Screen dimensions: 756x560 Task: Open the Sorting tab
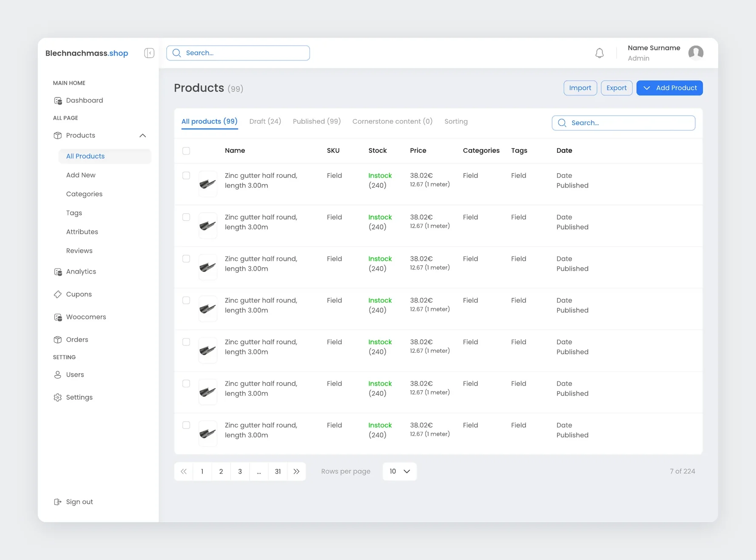tap(456, 121)
